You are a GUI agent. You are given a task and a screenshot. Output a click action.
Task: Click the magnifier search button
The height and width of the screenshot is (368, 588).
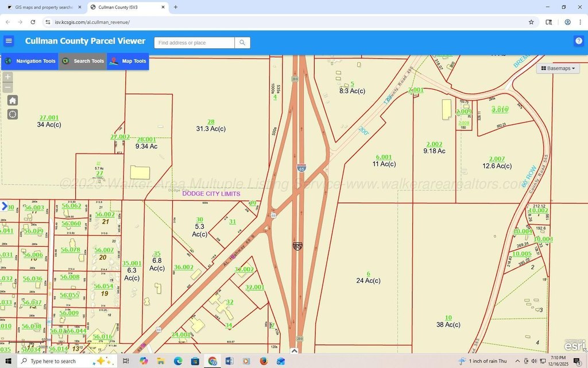pyautogui.click(x=242, y=43)
